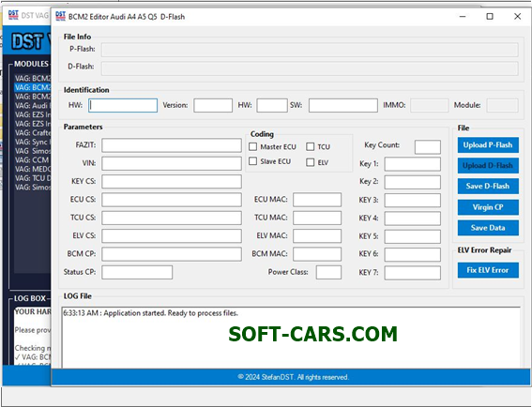Click the KEY 4 field
This screenshot has width=532, height=407.
(413, 219)
